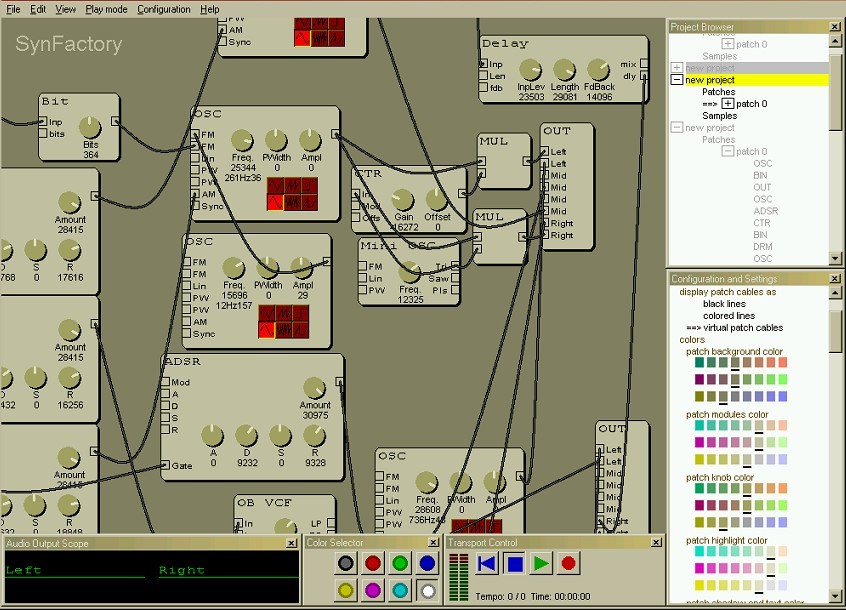The height and width of the screenshot is (610, 846).
Task: Pick rightmost bright green swatch under patch knob color
Action: (x=783, y=506)
